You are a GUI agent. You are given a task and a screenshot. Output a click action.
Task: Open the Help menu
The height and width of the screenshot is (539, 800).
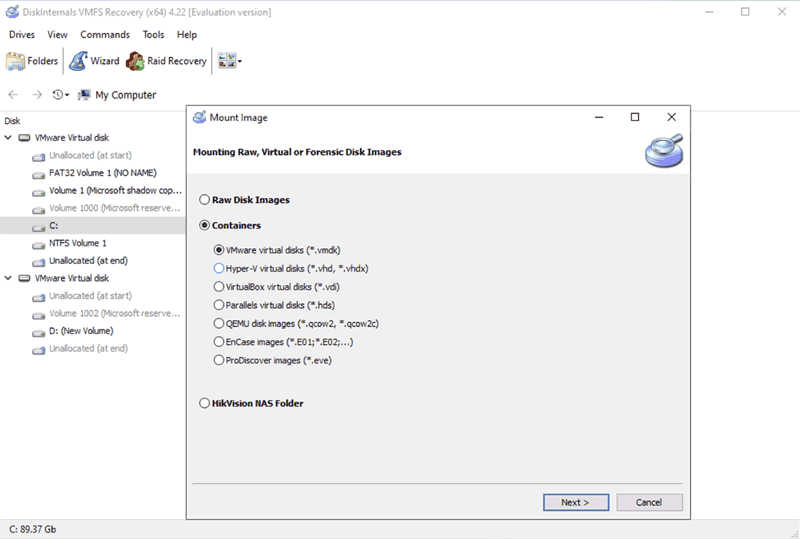[x=187, y=35]
